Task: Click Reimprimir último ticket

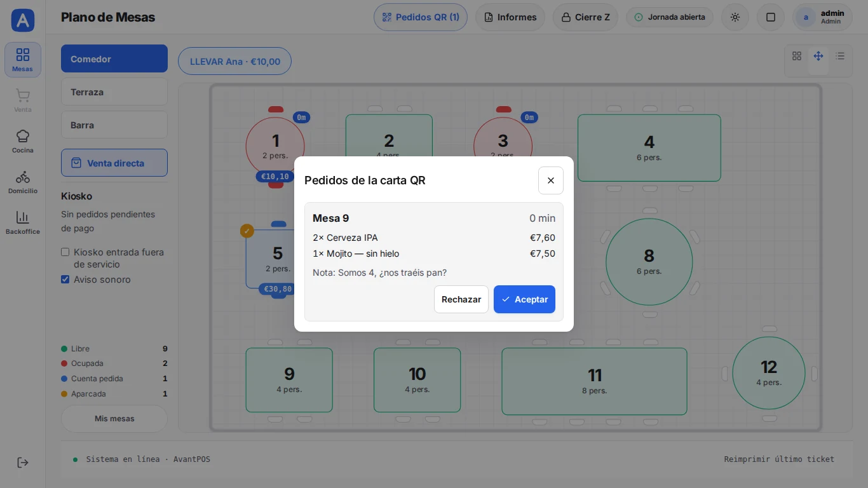Action: pyautogui.click(x=779, y=459)
